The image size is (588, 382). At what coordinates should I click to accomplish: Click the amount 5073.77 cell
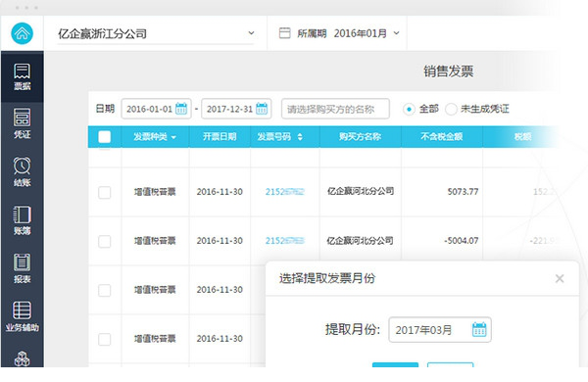click(463, 192)
